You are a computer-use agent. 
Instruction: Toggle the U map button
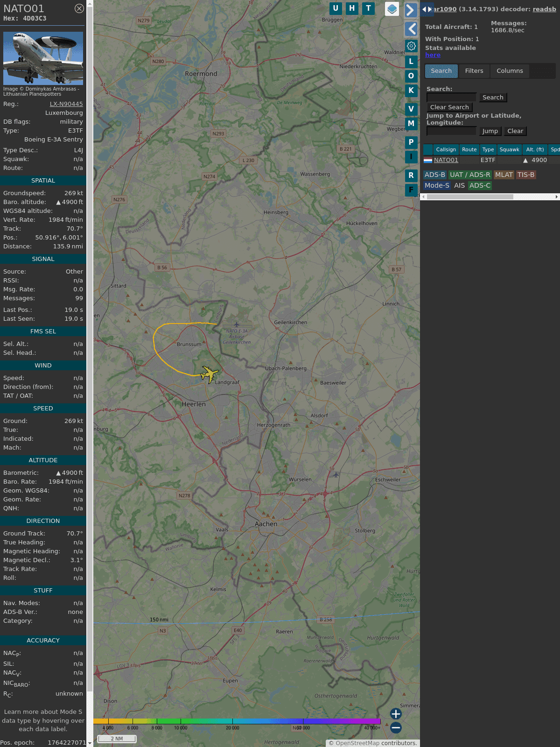(336, 8)
